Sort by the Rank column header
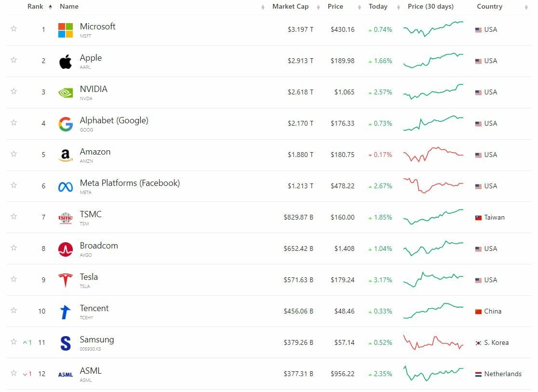538x392 pixels. pos(36,7)
